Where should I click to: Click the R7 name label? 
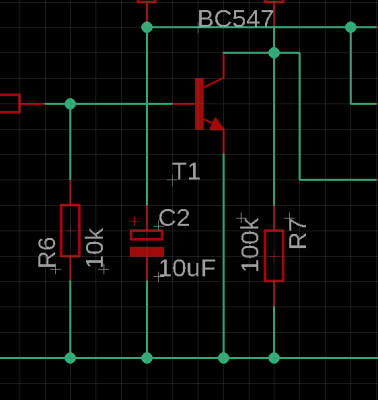297,233
